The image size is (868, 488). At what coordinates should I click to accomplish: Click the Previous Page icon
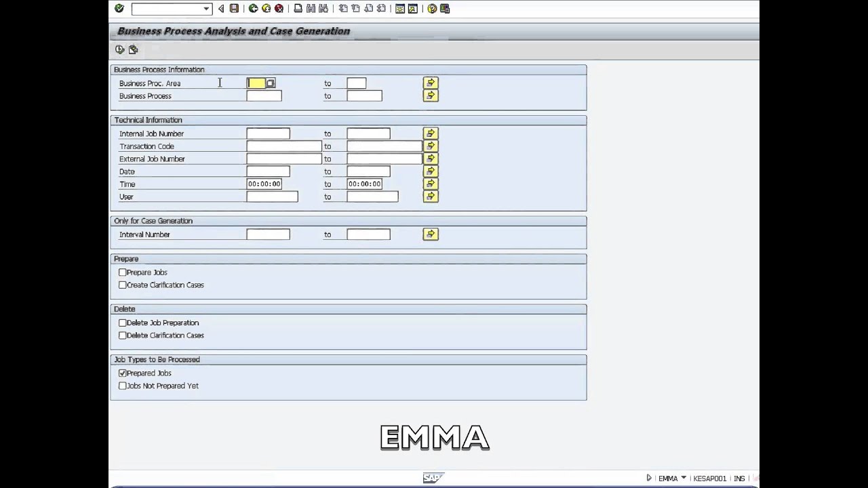pos(355,9)
